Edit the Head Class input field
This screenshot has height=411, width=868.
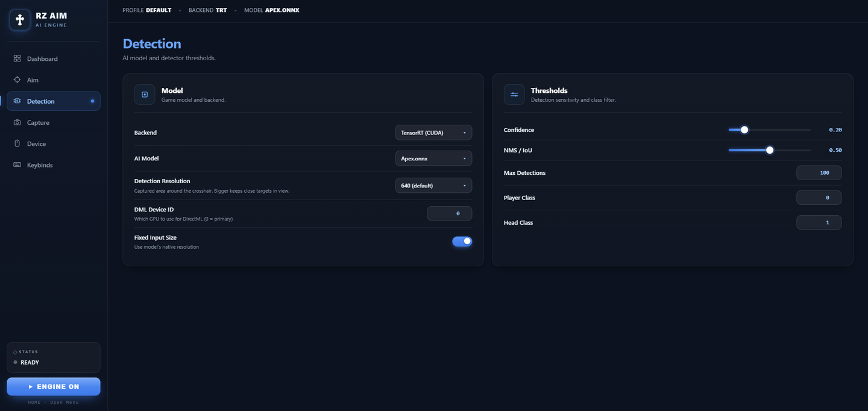point(819,222)
